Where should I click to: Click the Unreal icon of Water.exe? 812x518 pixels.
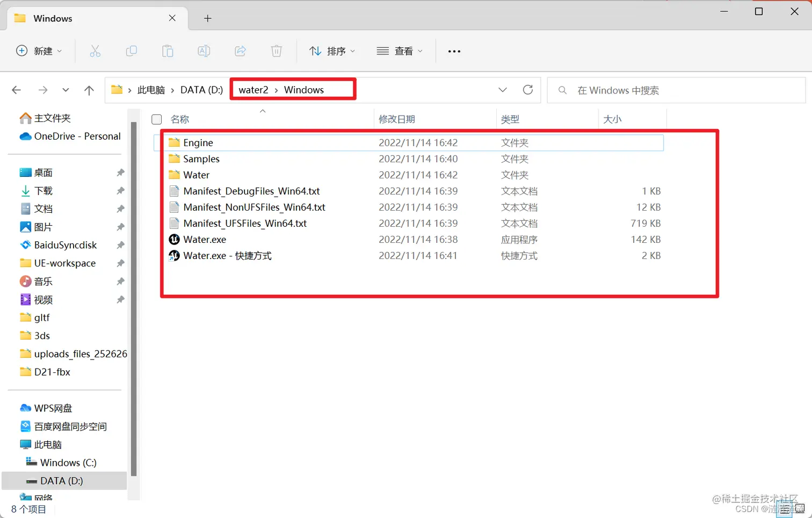click(174, 239)
